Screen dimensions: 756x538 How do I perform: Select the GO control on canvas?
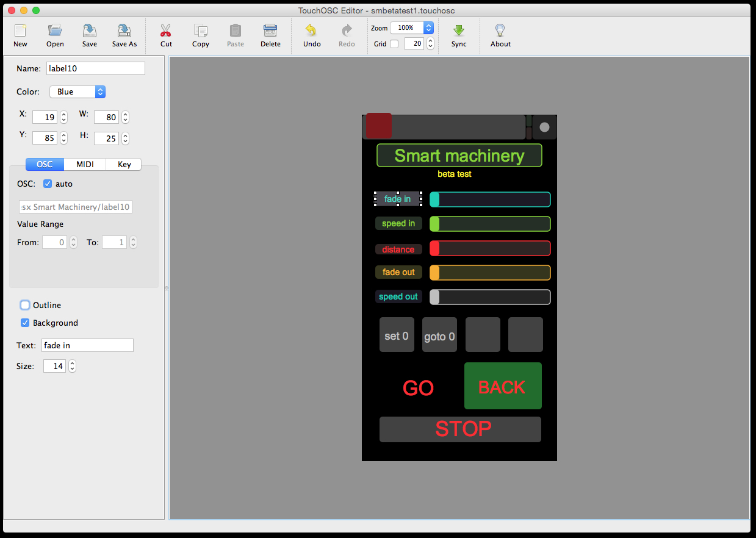(x=419, y=387)
